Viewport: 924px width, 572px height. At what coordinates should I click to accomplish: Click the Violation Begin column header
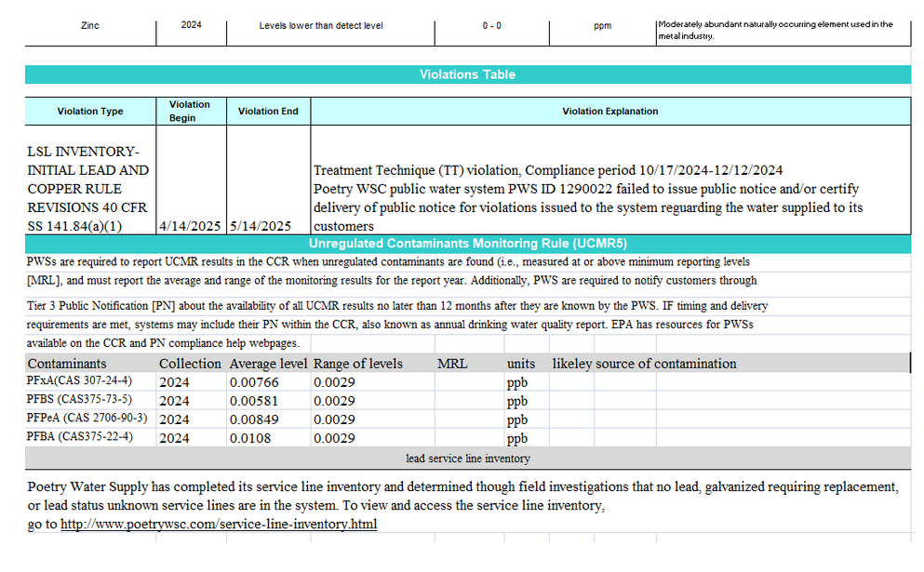[191, 112]
